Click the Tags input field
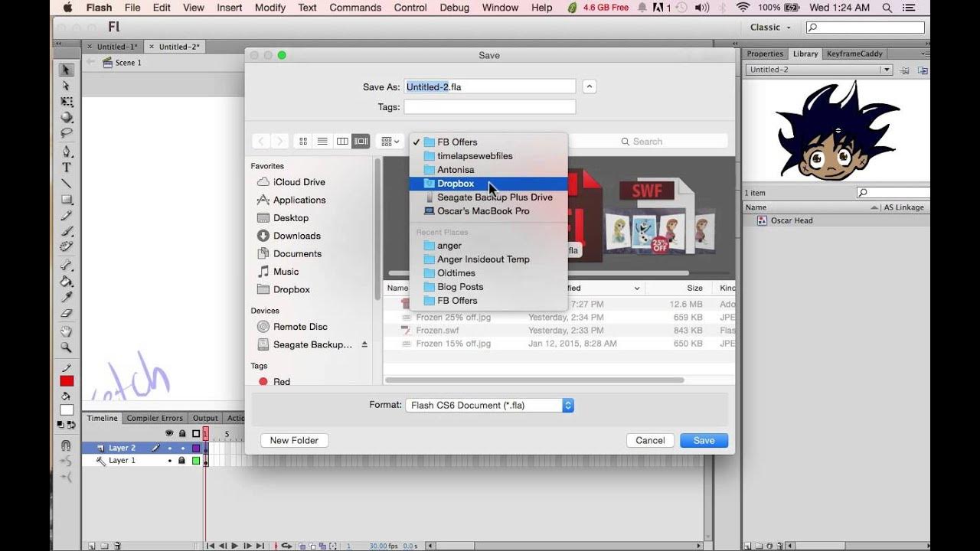This screenshot has width=980, height=551. (490, 107)
